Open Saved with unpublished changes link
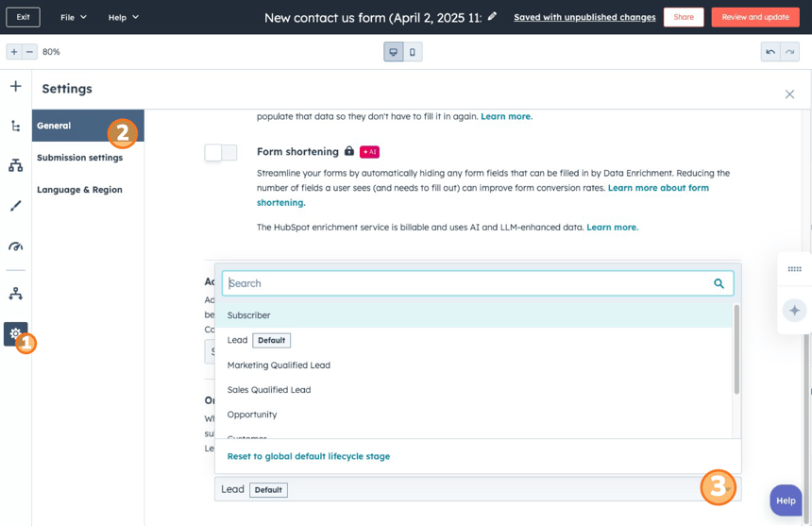 584,17
